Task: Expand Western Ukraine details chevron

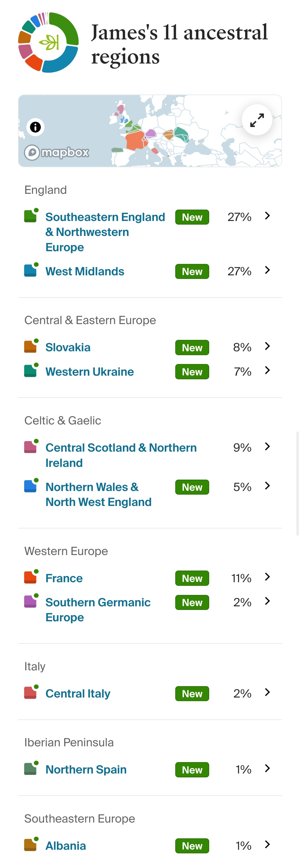Action: 267,371
